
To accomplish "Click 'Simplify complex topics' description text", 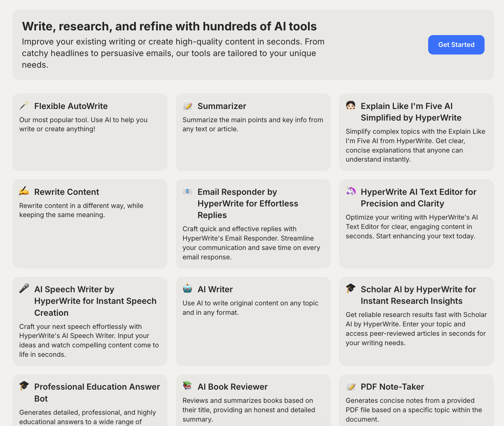I will [416, 145].
